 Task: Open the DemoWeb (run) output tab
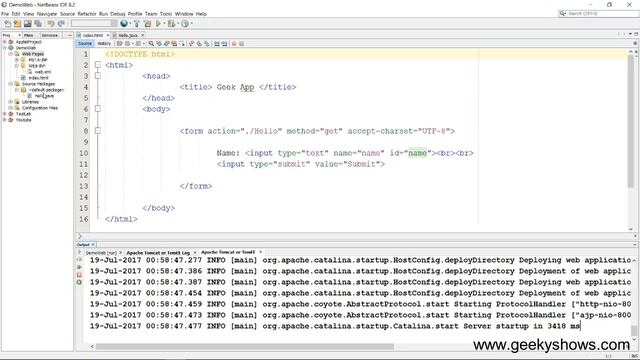pyautogui.click(x=101, y=253)
